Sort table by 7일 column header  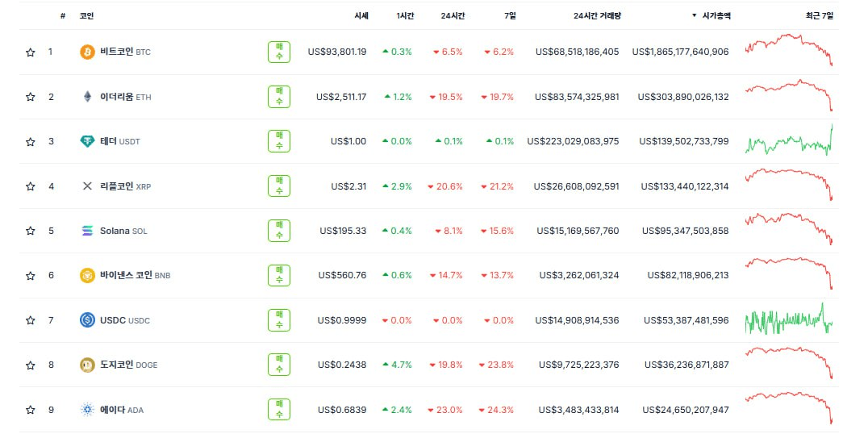click(x=509, y=15)
